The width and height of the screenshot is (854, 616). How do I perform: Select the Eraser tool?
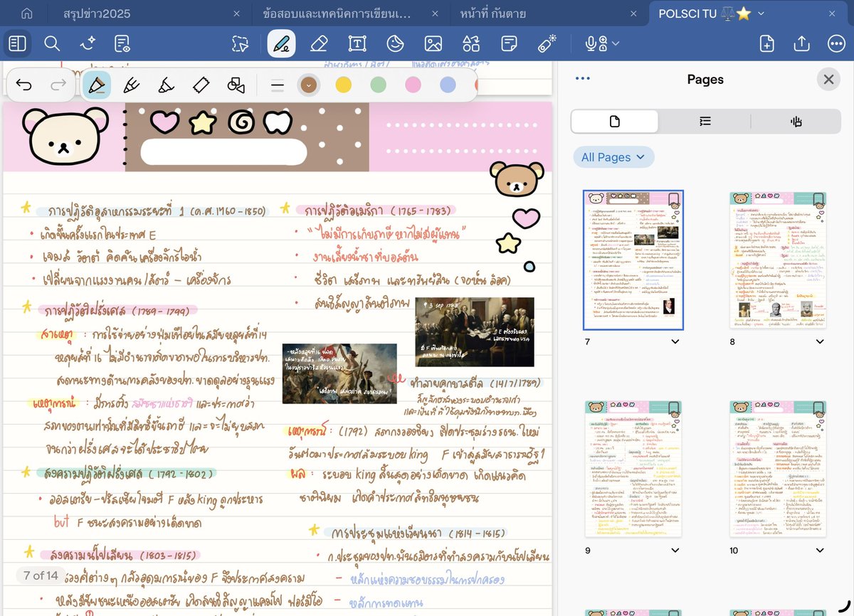[x=319, y=44]
